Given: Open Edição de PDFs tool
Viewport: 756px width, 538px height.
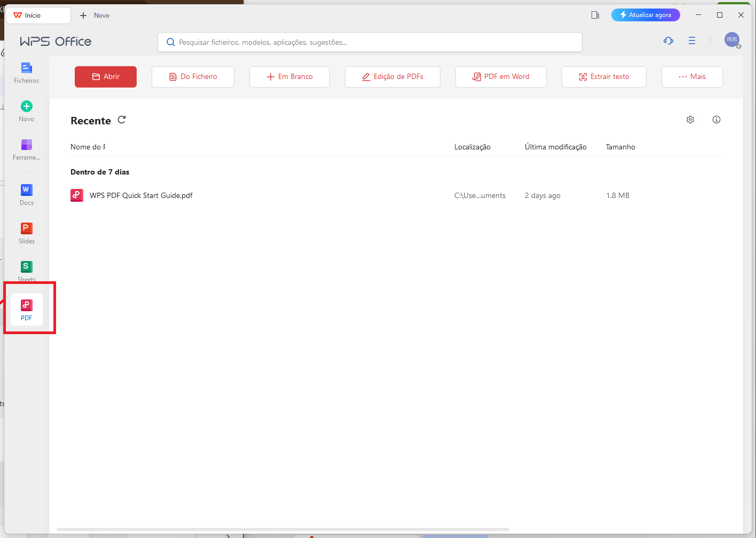Looking at the screenshot, I should coord(392,77).
